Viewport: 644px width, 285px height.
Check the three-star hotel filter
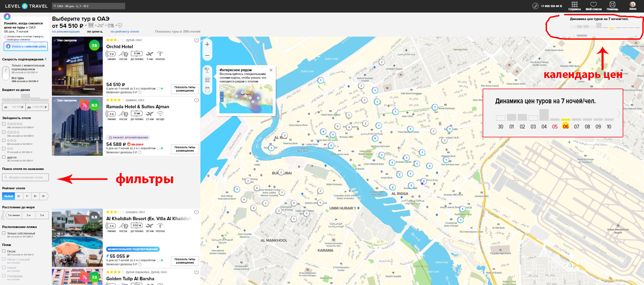4,140
